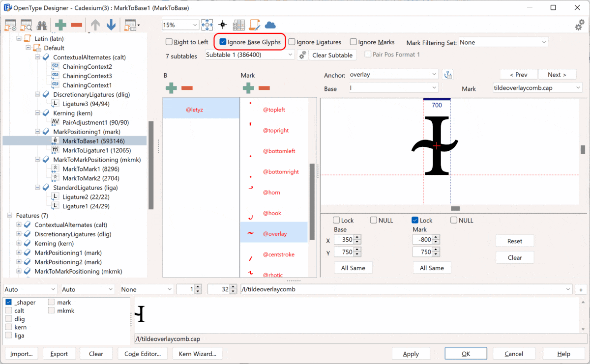Remove mark class with Mark minus icon
Image resolution: width=590 pixels, height=364 pixels.
pyautogui.click(x=264, y=88)
